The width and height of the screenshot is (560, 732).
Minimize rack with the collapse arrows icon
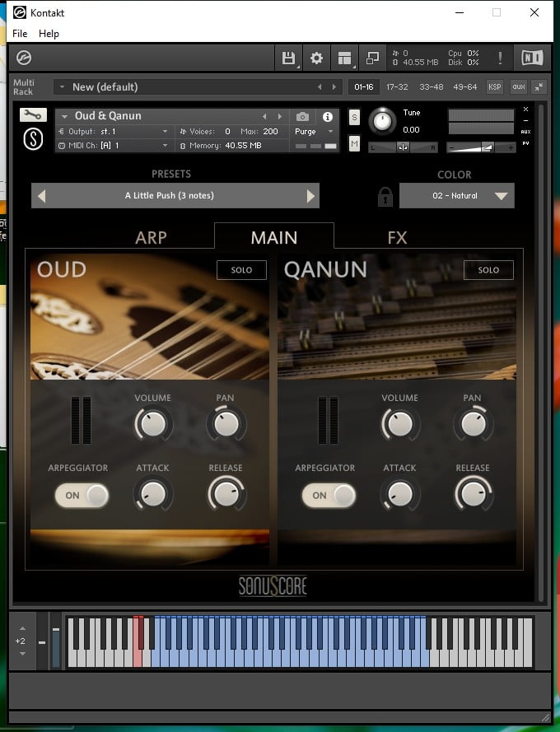[x=539, y=86]
